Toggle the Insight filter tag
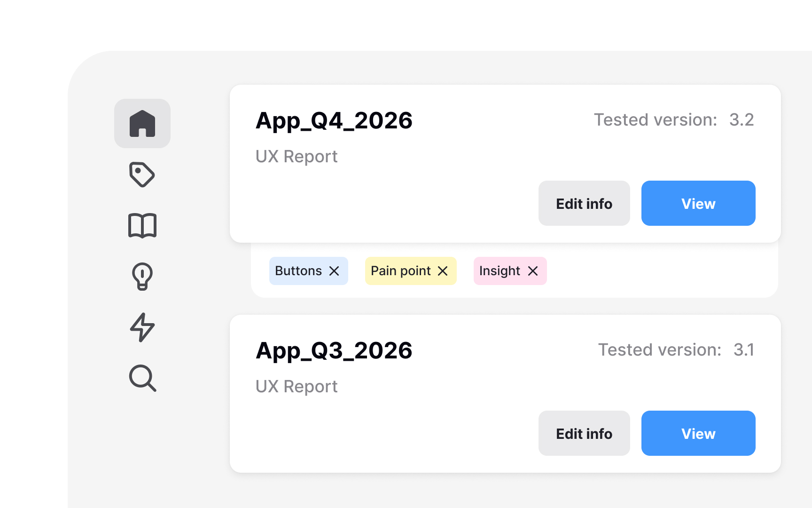 499,271
